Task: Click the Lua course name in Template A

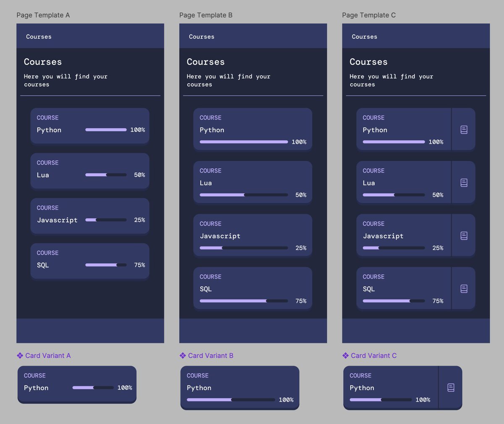Action: 43,175
